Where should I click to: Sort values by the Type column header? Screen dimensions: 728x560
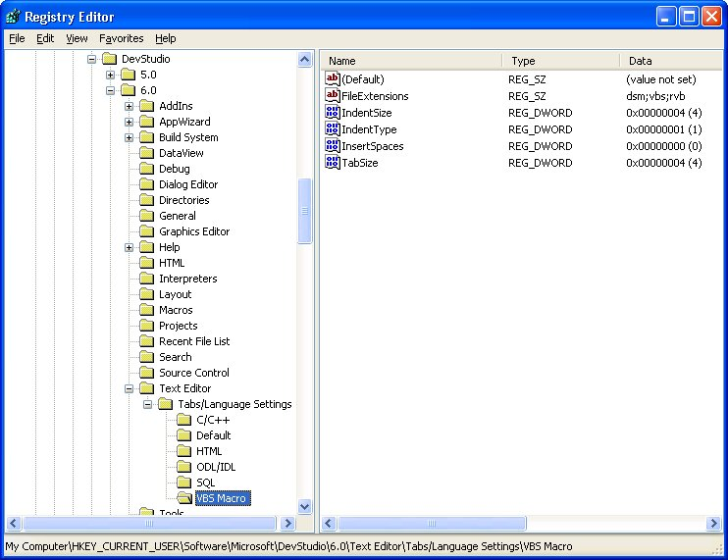pyautogui.click(x=561, y=61)
